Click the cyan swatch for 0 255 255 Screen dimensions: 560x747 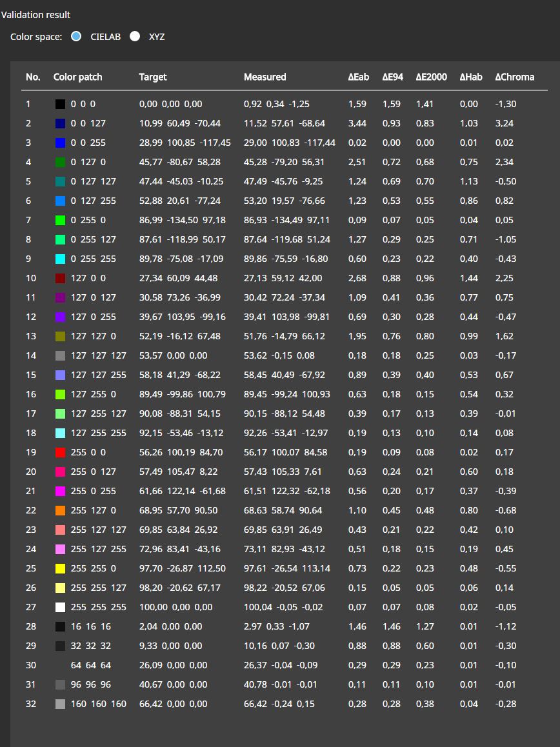[x=60, y=259]
